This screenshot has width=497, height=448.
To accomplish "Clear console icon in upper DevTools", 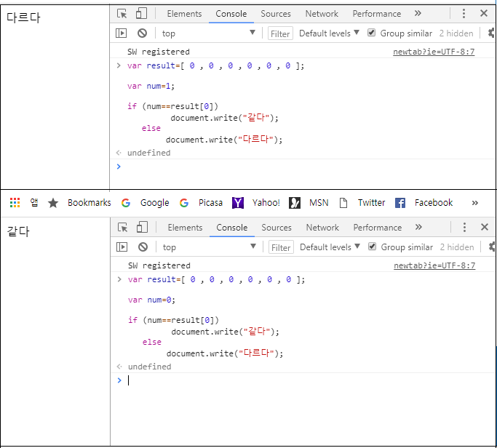I will (x=142, y=33).
